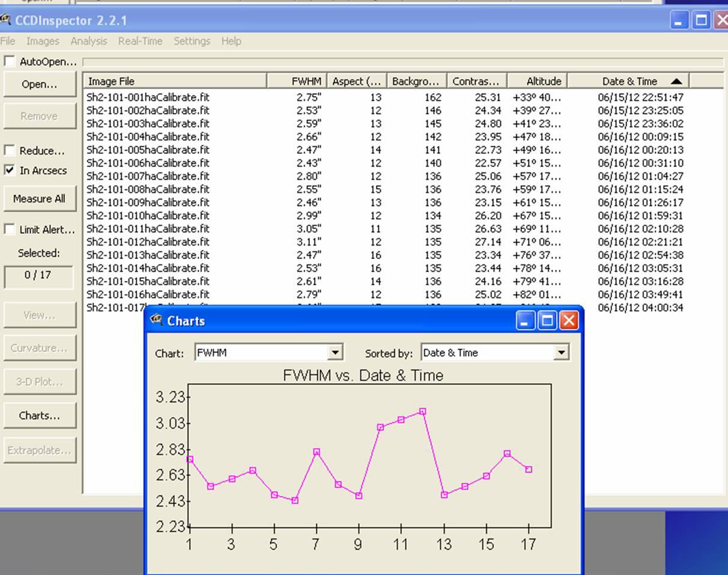
Task: Open the Help menu
Action: click(231, 41)
